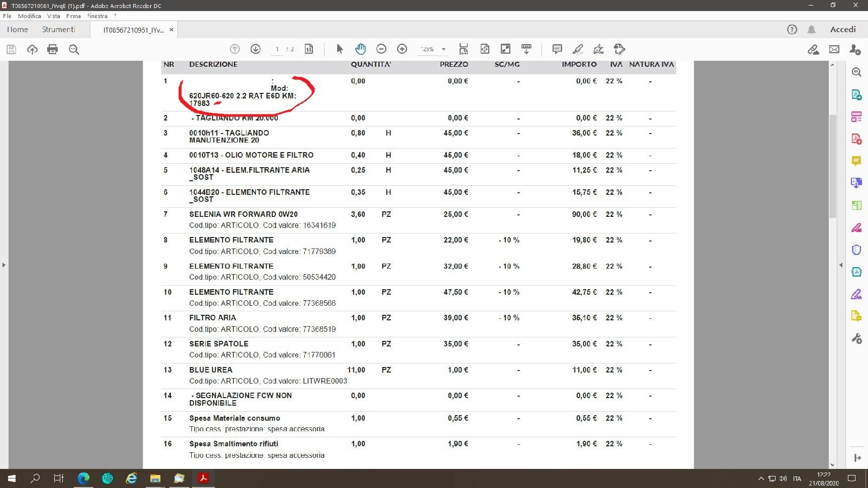Open the Add comment sticky note tool

[x=557, y=49]
